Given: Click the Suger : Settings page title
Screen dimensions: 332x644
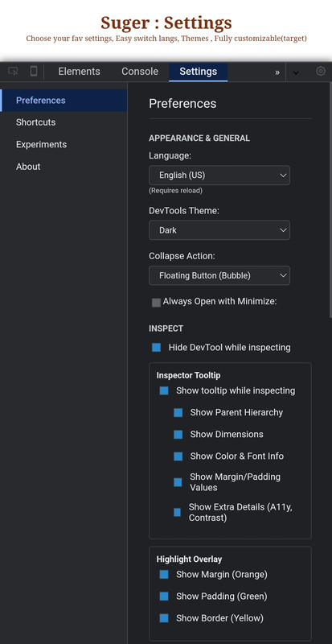Looking at the screenshot, I should 166,23.
